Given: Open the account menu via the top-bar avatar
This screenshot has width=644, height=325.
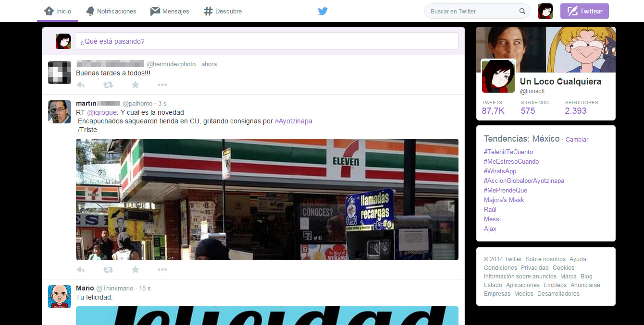Looking at the screenshot, I should tap(545, 11).
